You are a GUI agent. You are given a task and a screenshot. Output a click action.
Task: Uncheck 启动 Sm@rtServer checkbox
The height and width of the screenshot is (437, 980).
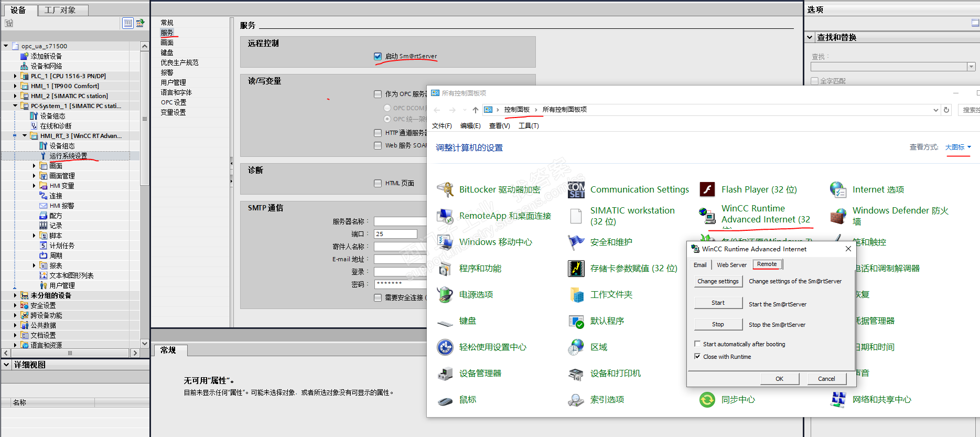[x=378, y=56]
